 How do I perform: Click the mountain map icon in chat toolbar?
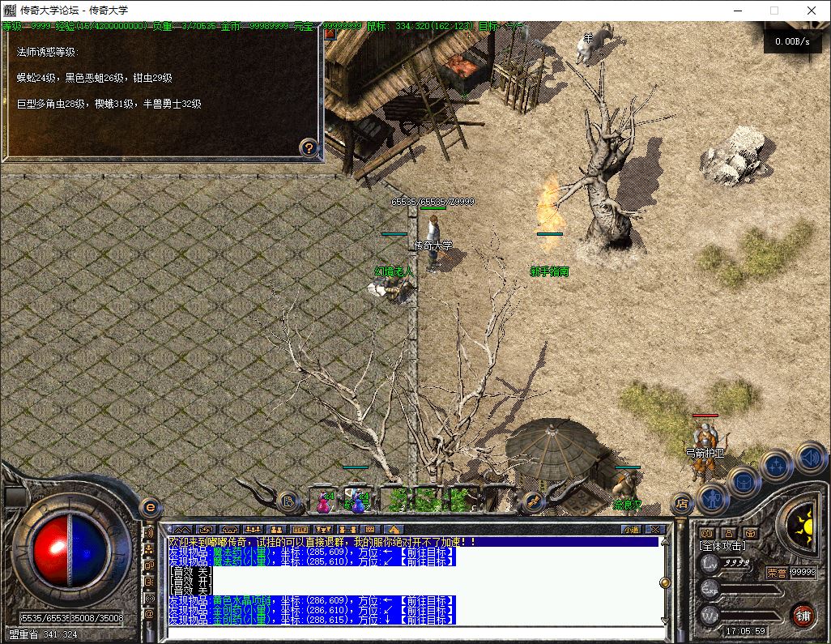pyautogui.click(x=181, y=530)
